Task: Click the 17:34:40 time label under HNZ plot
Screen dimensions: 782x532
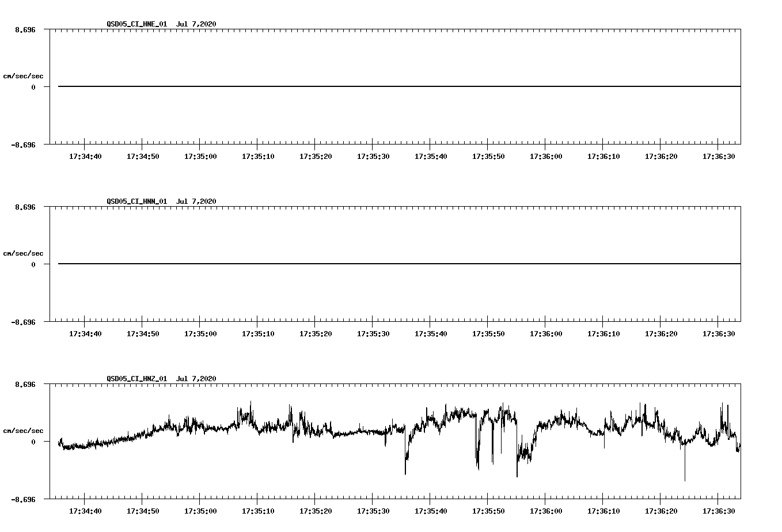Action: click(x=85, y=511)
